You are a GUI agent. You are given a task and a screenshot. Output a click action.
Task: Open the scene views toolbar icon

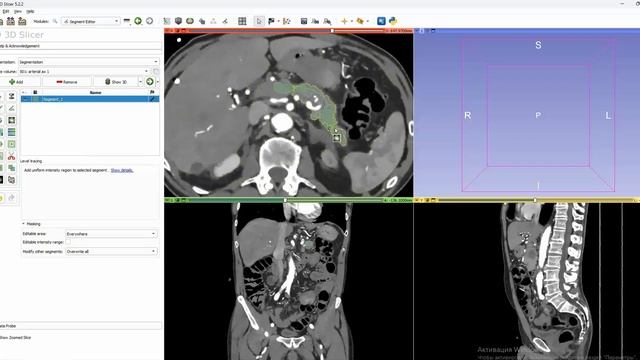tap(315, 21)
